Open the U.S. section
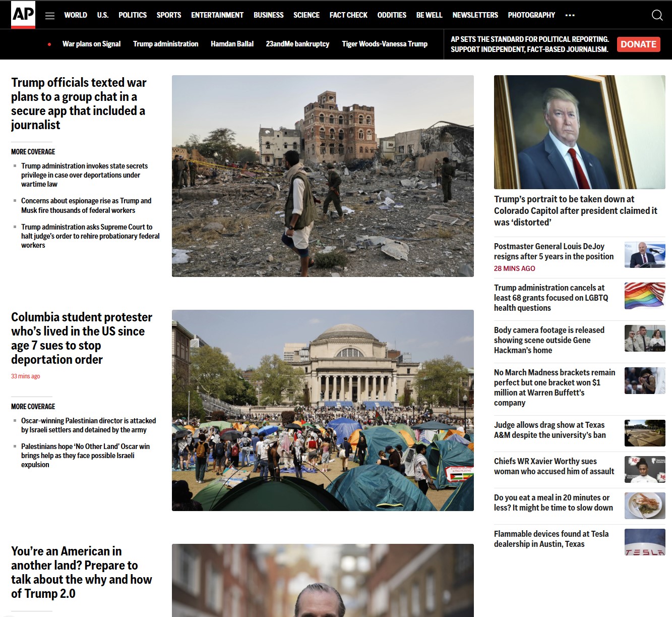The width and height of the screenshot is (672, 617). click(x=103, y=15)
